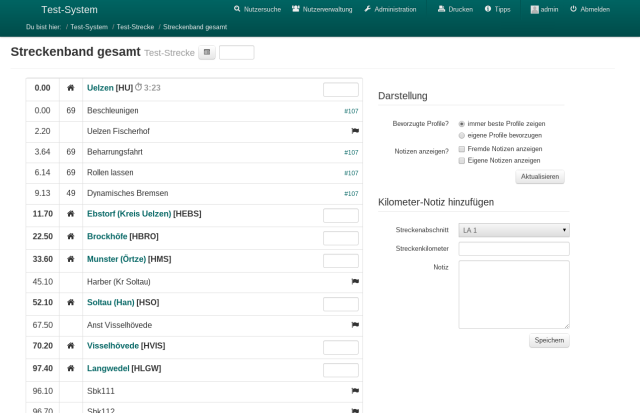Select 'eigene Profile bevorzugen' radio option

tap(461, 134)
